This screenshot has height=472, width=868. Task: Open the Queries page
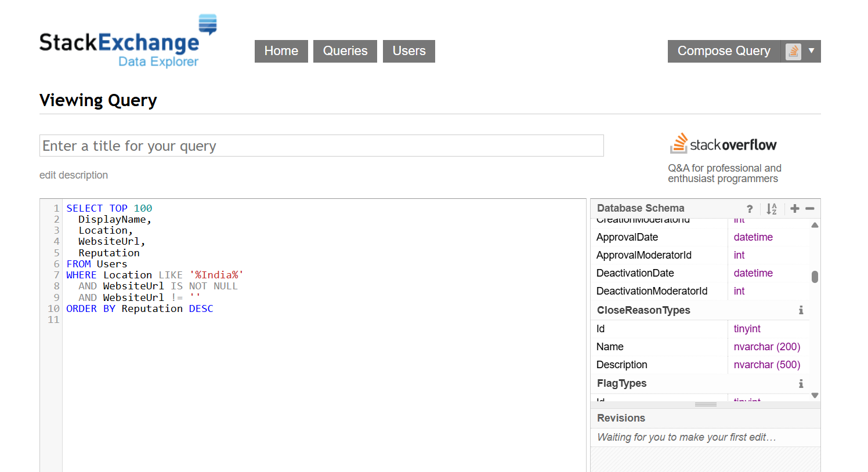pyautogui.click(x=345, y=51)
